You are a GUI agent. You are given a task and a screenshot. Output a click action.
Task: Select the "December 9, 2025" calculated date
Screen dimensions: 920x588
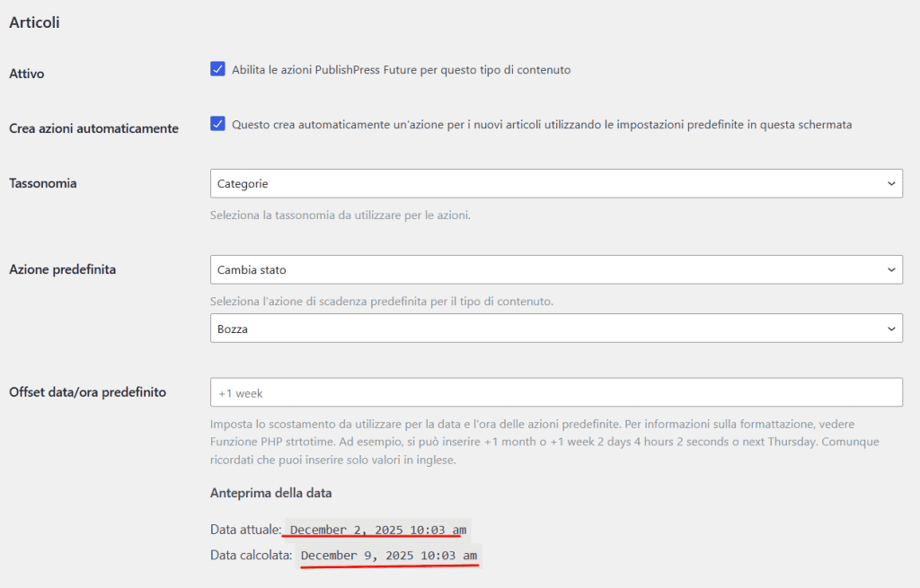[388, 554]
